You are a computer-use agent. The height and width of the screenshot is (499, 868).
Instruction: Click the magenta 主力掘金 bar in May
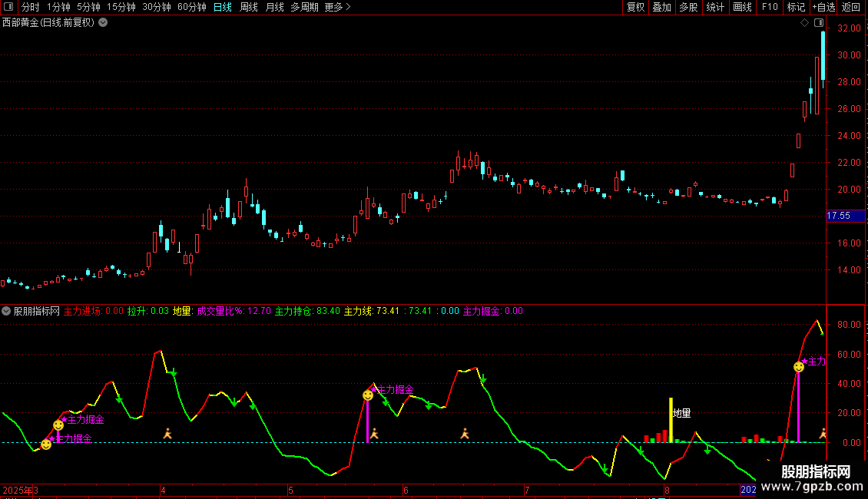point(368,421)
